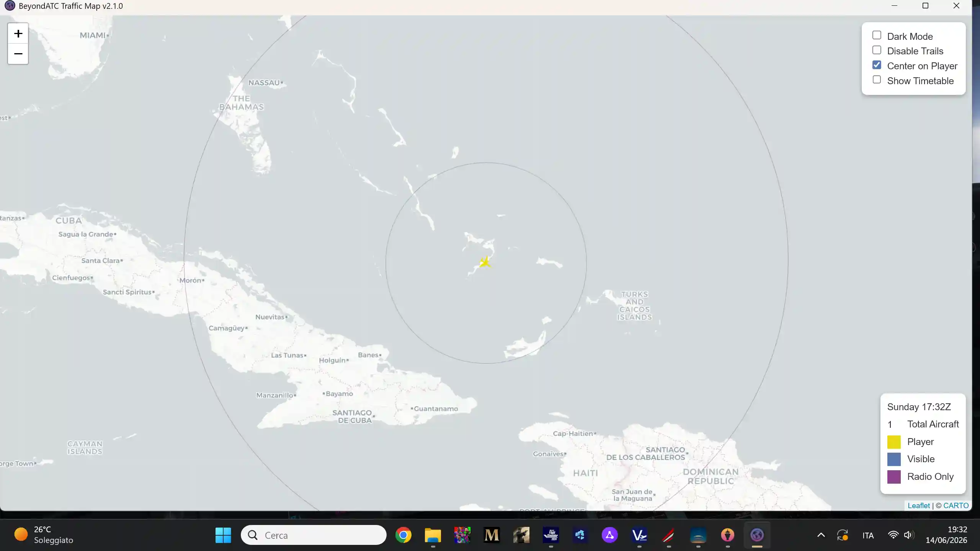The height and width of the screenshot is (551, 980).
Task: Click the blue Visible legend swatch
Action: point(894,459)
